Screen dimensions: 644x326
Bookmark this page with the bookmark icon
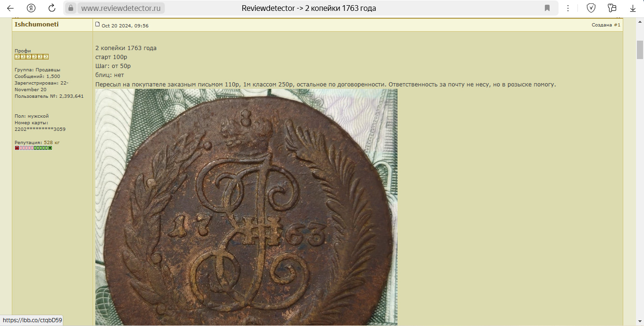[547, 8]
